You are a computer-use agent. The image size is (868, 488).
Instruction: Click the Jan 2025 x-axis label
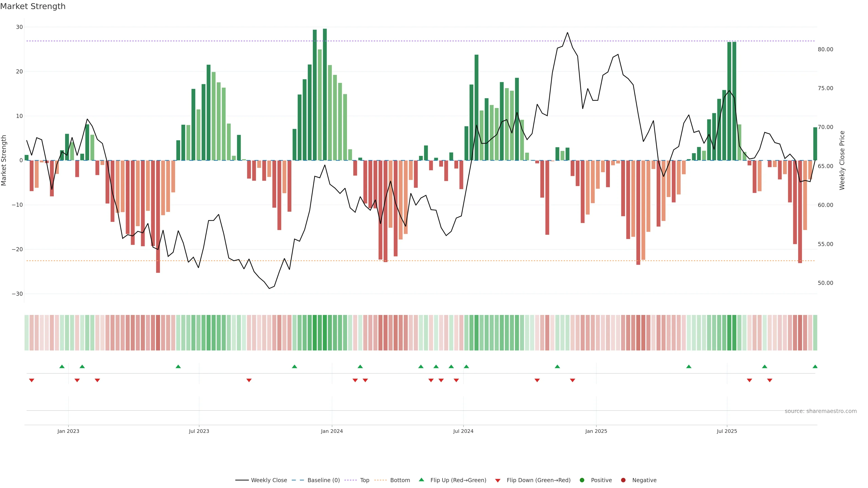point(596,431)
